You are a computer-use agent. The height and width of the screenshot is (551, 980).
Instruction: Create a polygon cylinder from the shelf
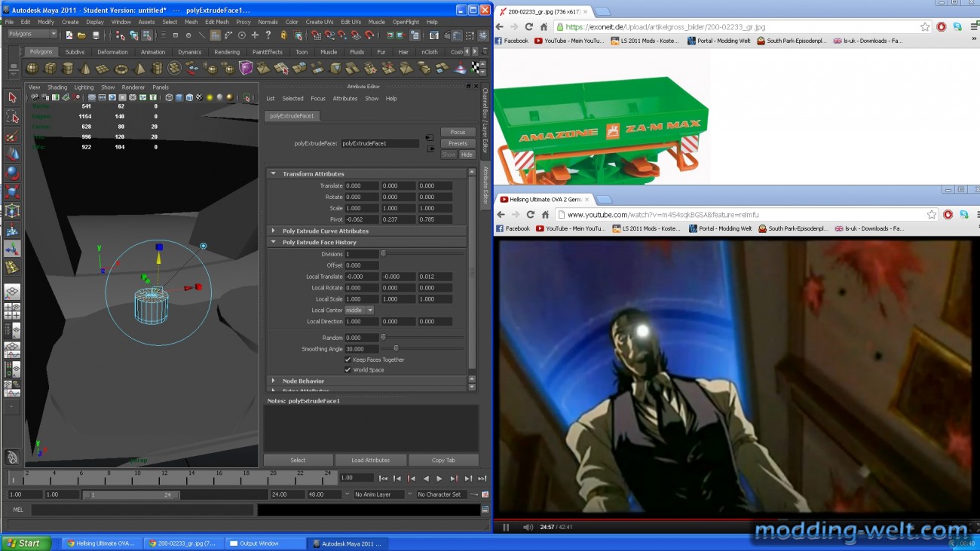point(68,69)
